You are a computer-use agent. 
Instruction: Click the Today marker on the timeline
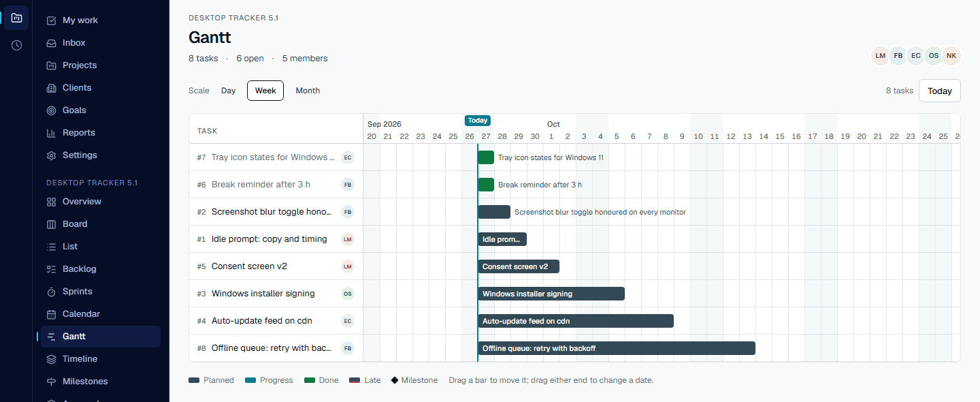click(x=478, y=121)
